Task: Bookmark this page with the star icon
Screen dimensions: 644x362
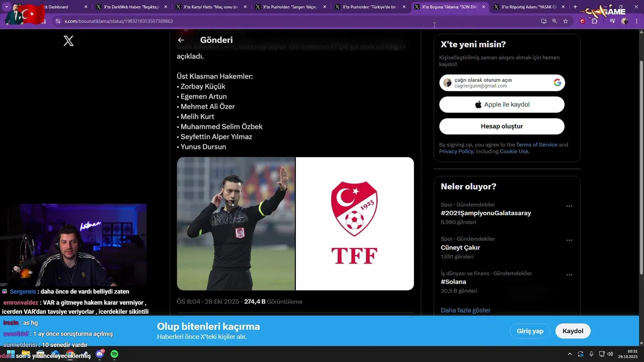Action: 566,21
